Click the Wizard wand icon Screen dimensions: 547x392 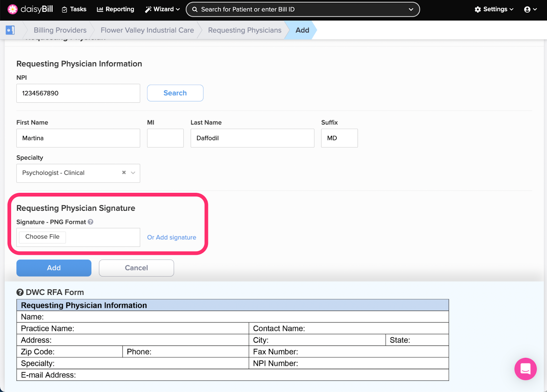pyautogui.click(x=148, y=10)
